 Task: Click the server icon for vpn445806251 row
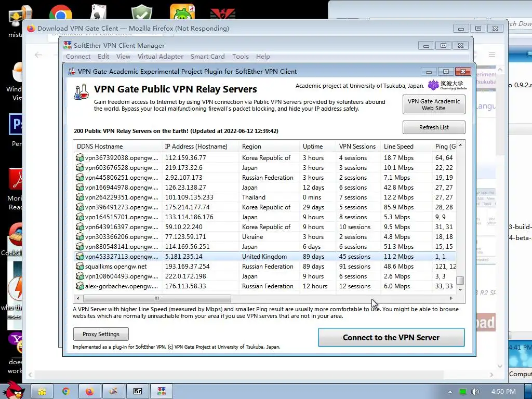coord(79,178)
